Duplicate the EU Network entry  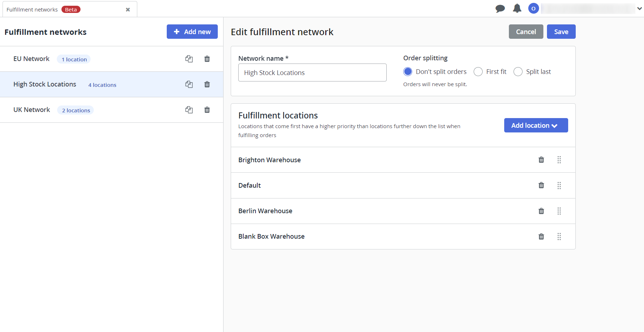(x=189, y=59)
